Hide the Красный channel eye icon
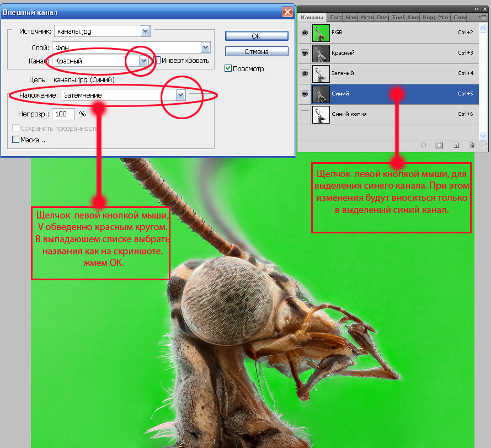Image resolution: width=491 pixels, height=448 pixels. pyautogui.click(x=304, y=53)
